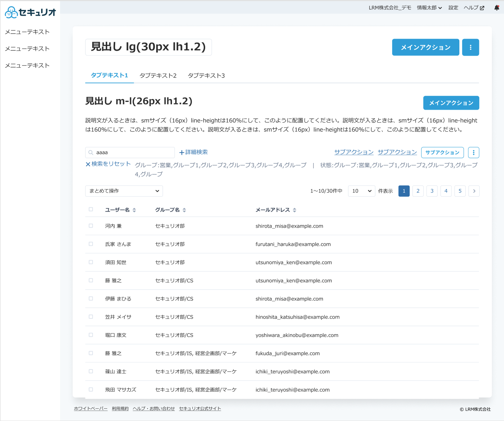Expand the 情報太郎 user menu

pyautogui.click(x=429, y=8)
